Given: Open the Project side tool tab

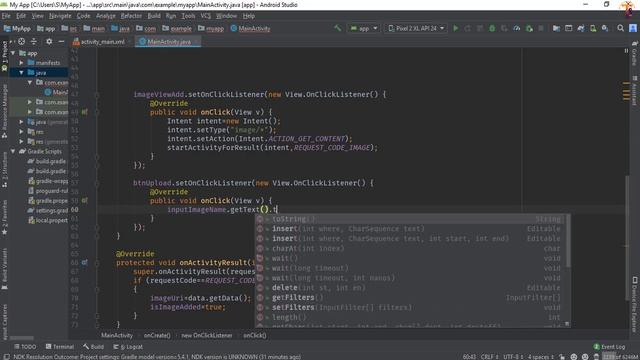Looking at the screenshot, I should pyautogui.click(x=4, y=56).
